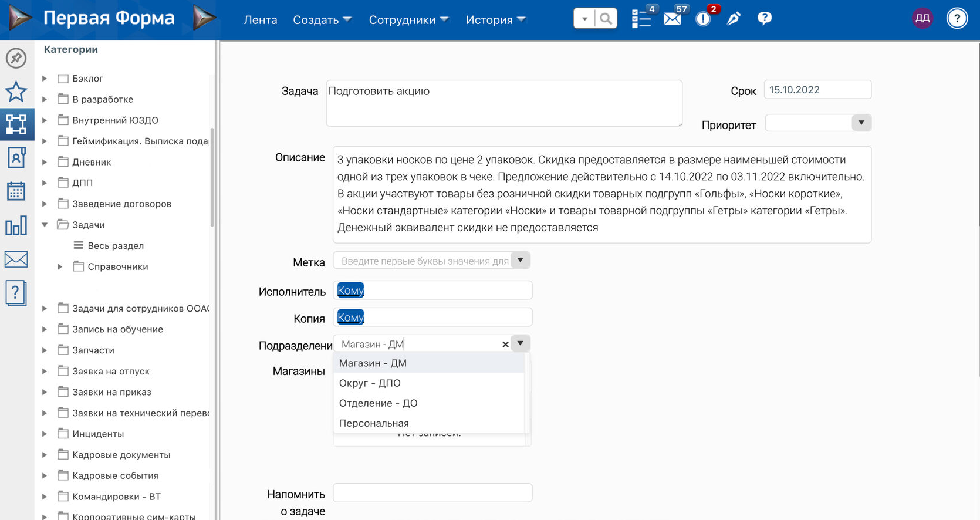This screenshot has height=520, width=980.
Task: Click the compass icon in left sidebar
Action: pos(16,58)
